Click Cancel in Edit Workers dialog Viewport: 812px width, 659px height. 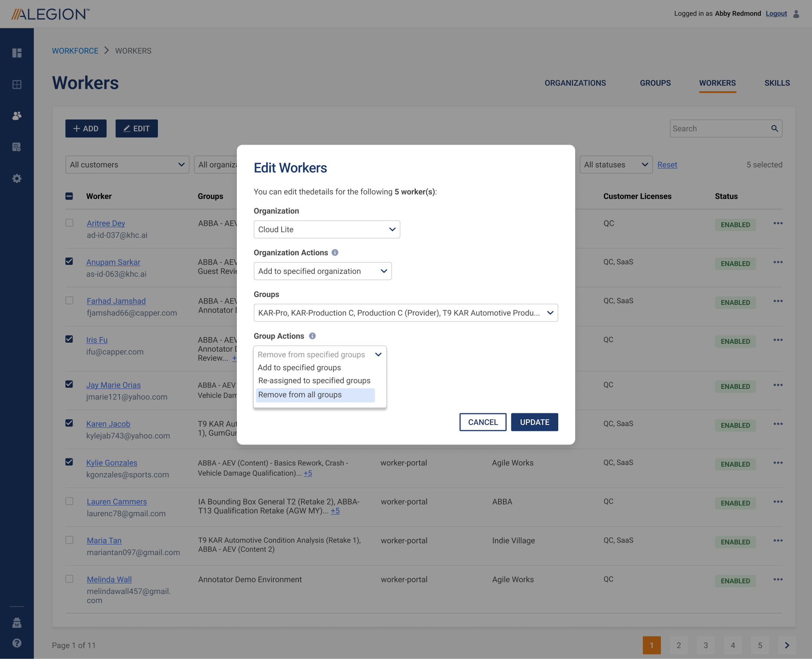point(483,422)
